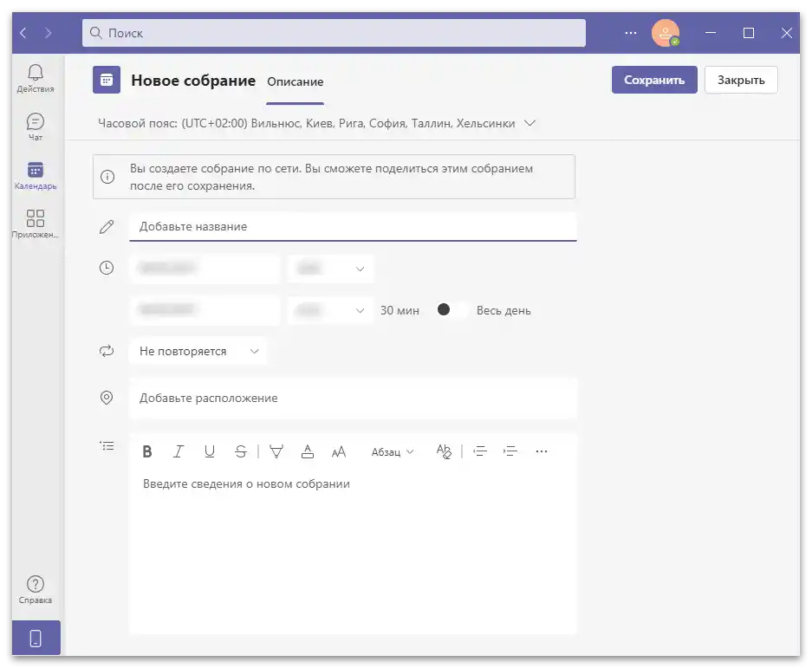Expand the time zone selector
Image resolution: width=812 pixels, height=668 pixels.
tap(529, 123)
